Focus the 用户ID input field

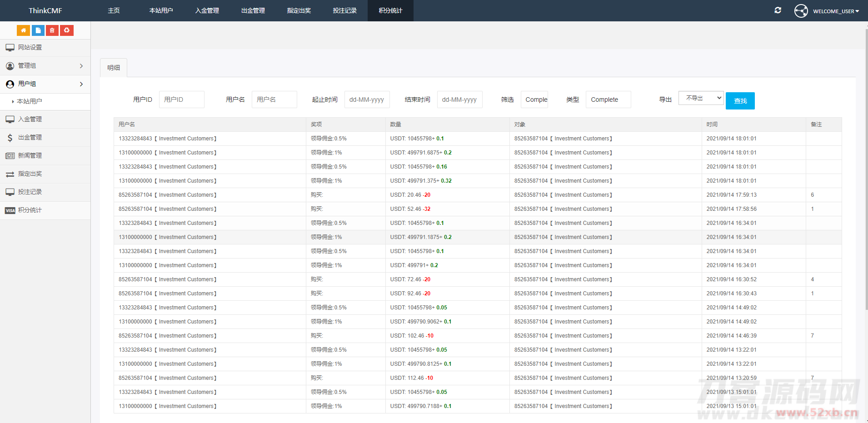tap(181, 100)
